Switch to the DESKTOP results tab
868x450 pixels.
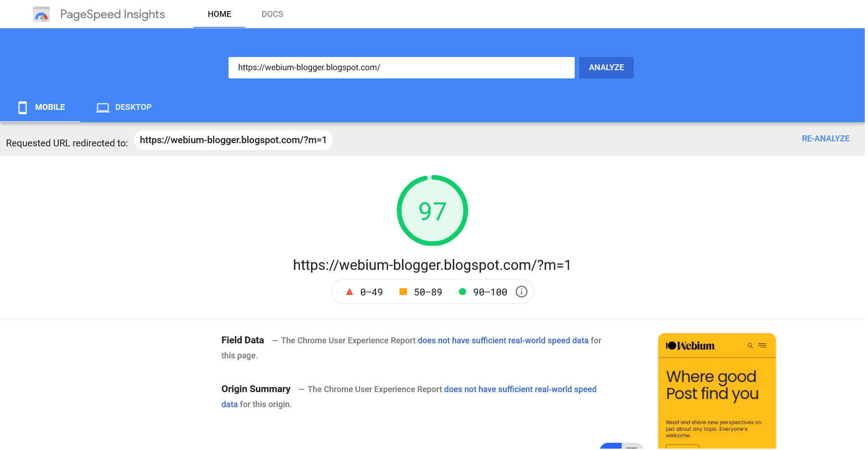(x=124, y=107)
